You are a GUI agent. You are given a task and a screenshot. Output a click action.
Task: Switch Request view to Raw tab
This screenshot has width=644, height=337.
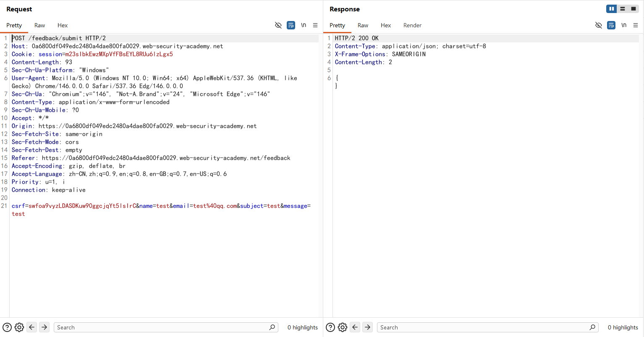coord(39,25)
